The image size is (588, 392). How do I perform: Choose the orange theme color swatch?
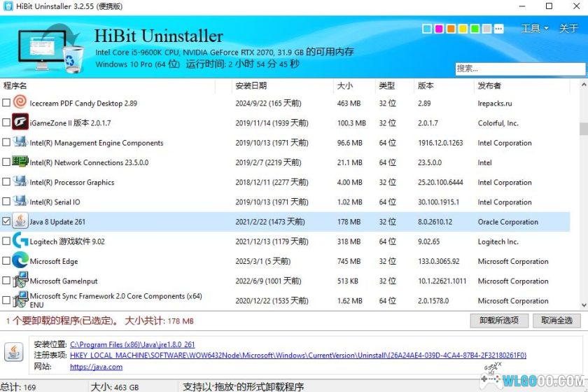point(451,29)
